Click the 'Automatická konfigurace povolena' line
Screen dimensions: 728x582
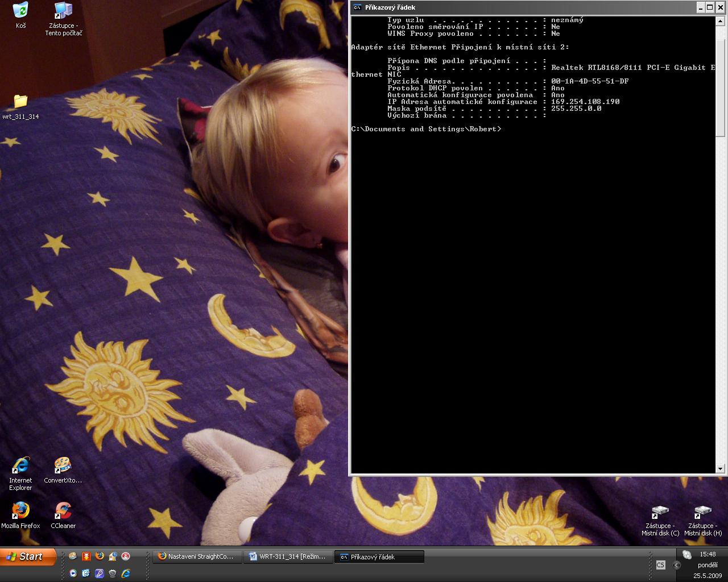coord(476,95)
